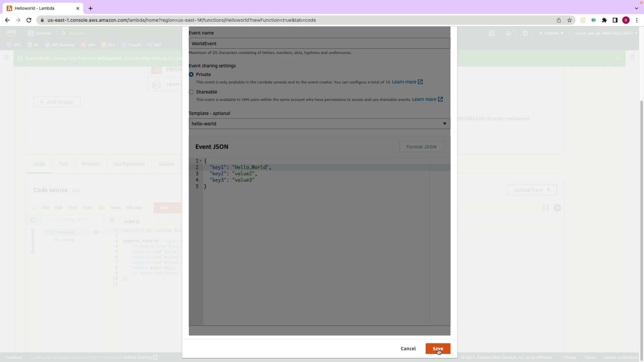
Task: Click the browser profile avatar B
Action: pos(626,20)
